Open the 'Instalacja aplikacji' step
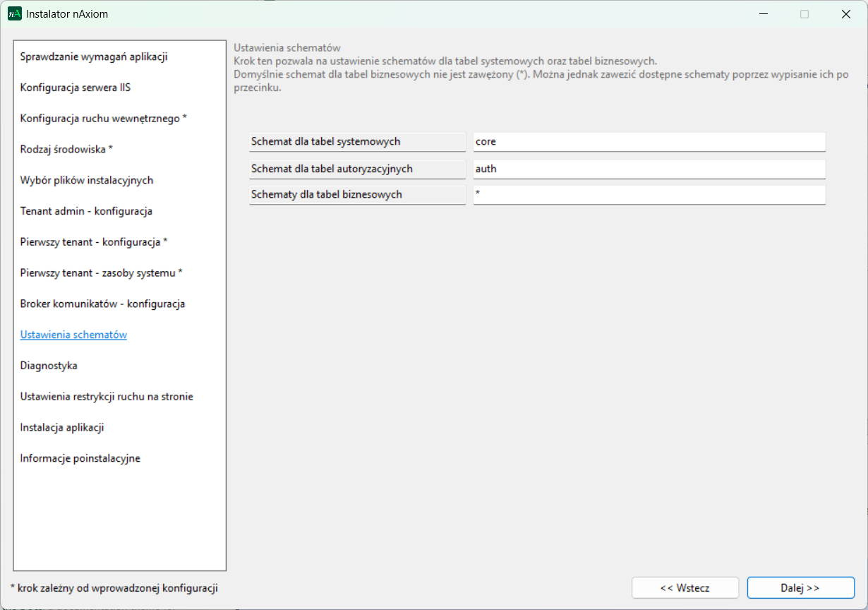 point(62,428)
